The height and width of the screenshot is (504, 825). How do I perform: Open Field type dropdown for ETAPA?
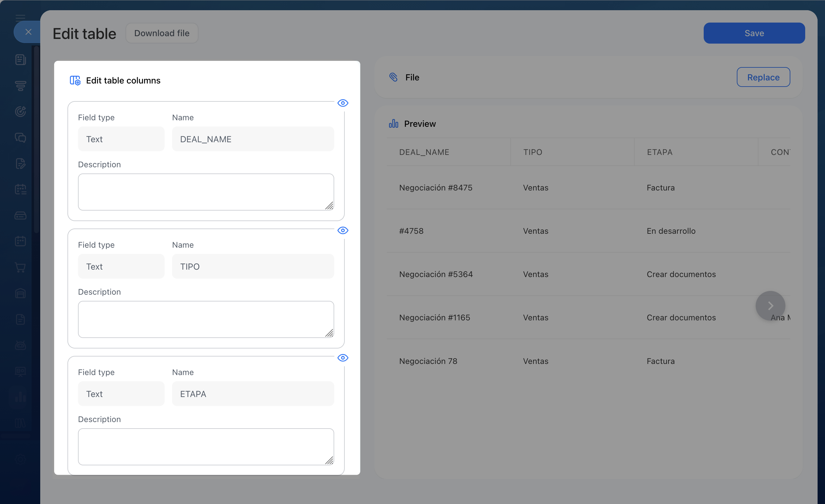click(x=121, y=394)
